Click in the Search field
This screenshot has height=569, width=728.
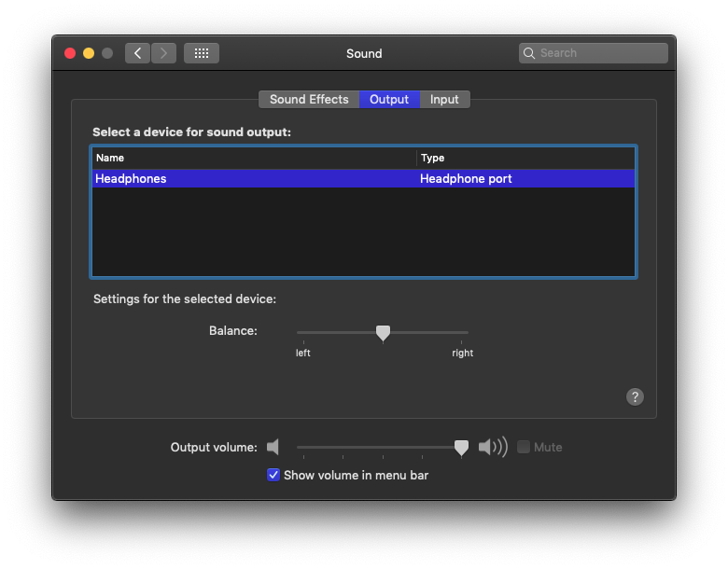[594, 53]
